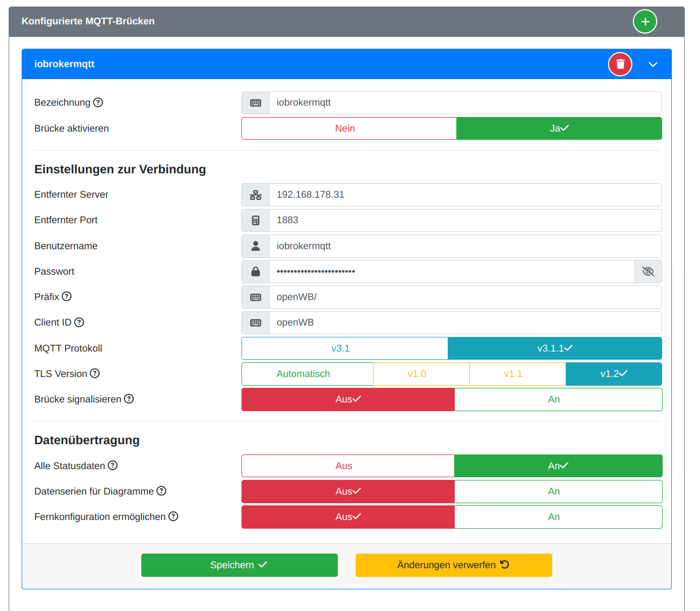Image resolution: width=700 pixels, height=611 pixels.
Task: Focus the Passwort input field
Action: (x=452, y=271)
